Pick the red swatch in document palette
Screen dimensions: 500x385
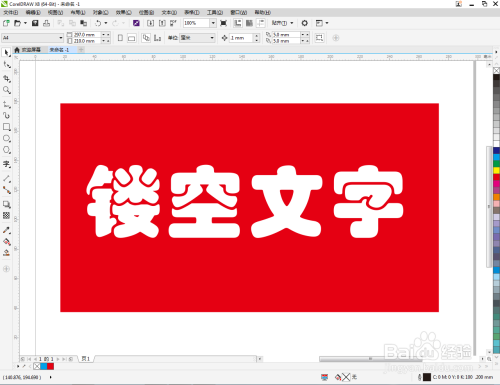coord(50,366)
